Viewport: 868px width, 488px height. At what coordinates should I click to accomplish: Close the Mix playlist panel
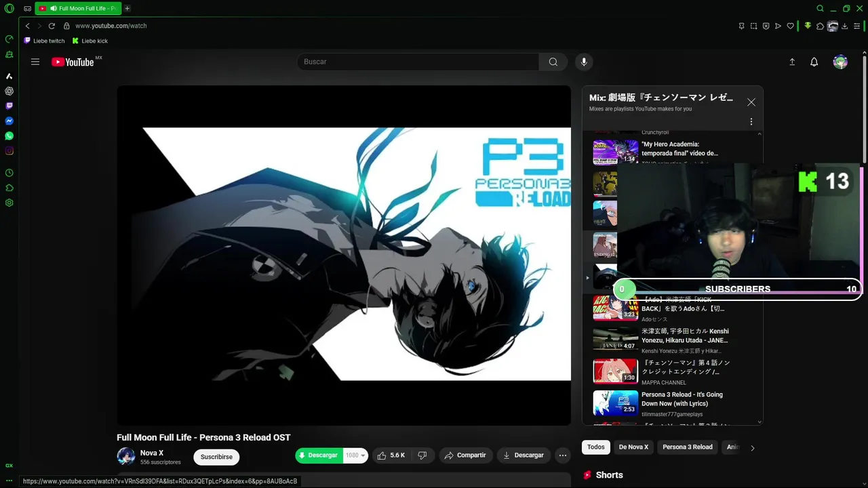click(x=751, y=102)
